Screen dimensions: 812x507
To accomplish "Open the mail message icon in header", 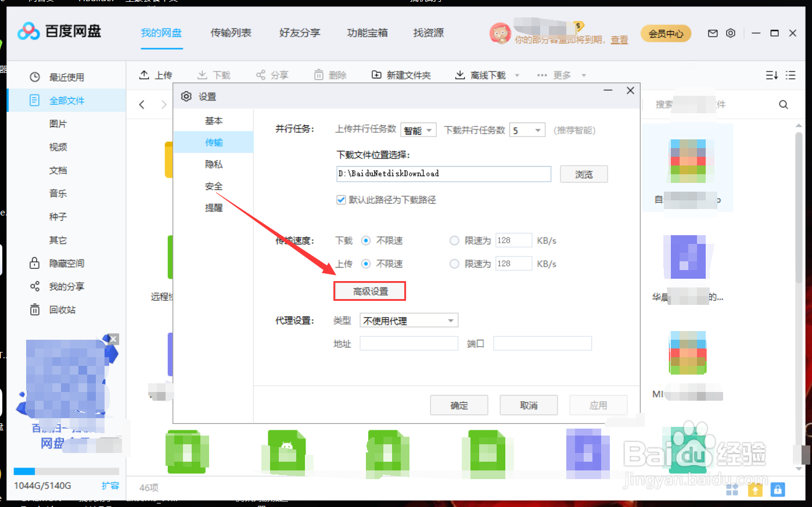I will pyautogui.click(x=713, y=34).
